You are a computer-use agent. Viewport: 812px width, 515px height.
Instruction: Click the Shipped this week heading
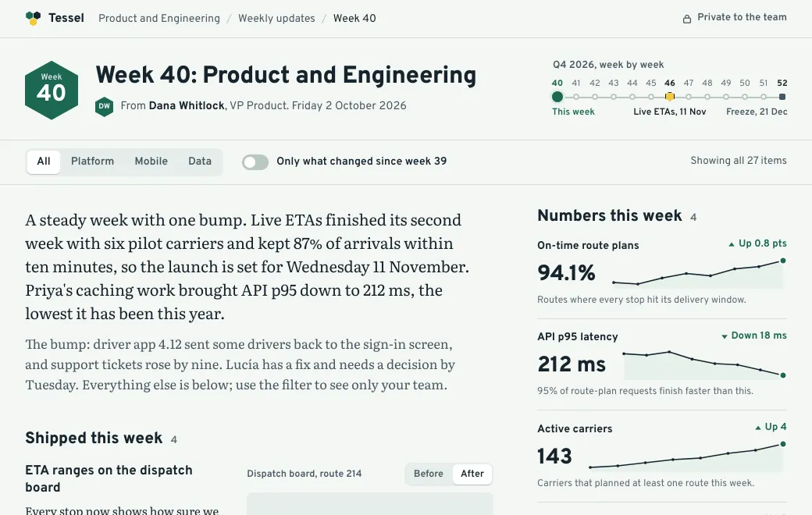tap(94, 439)
